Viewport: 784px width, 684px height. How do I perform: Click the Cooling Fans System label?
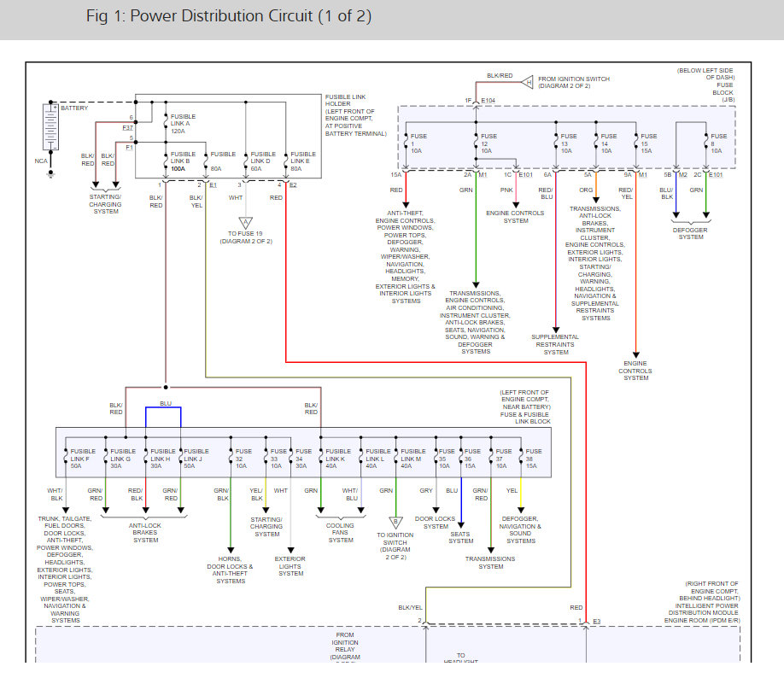coord(341,533)
